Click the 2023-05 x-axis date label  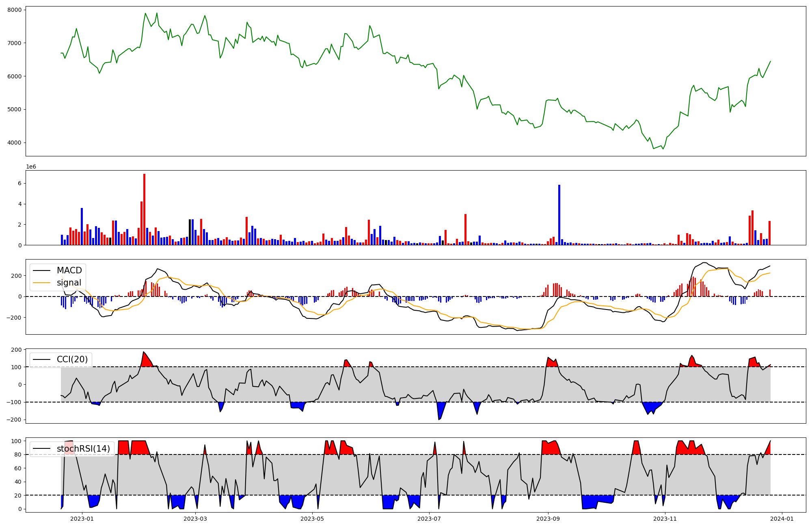(313, 519)
